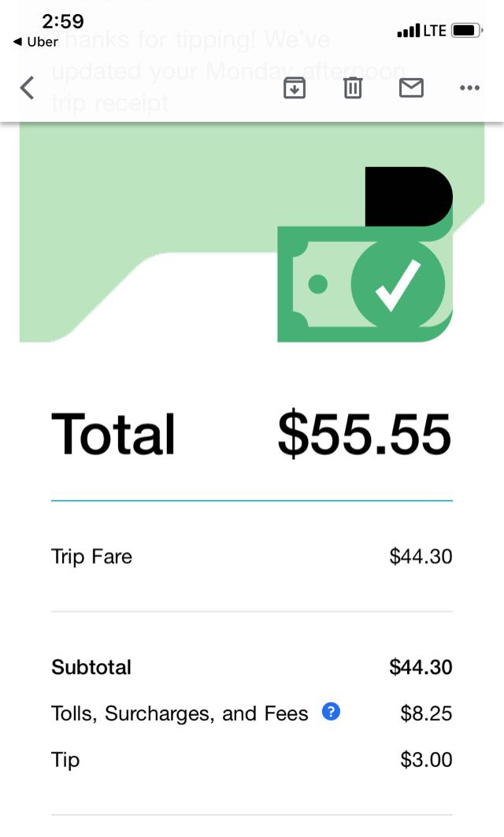Delete the email with trash icon
Screen dimensions: 504x837
[x=352, y=88]
